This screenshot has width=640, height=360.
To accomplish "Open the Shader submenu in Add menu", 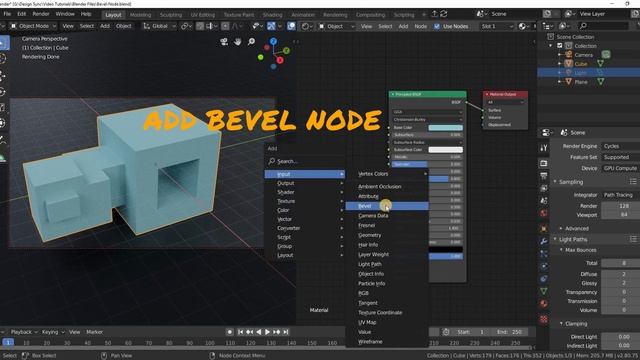I will tap(304, 192).
